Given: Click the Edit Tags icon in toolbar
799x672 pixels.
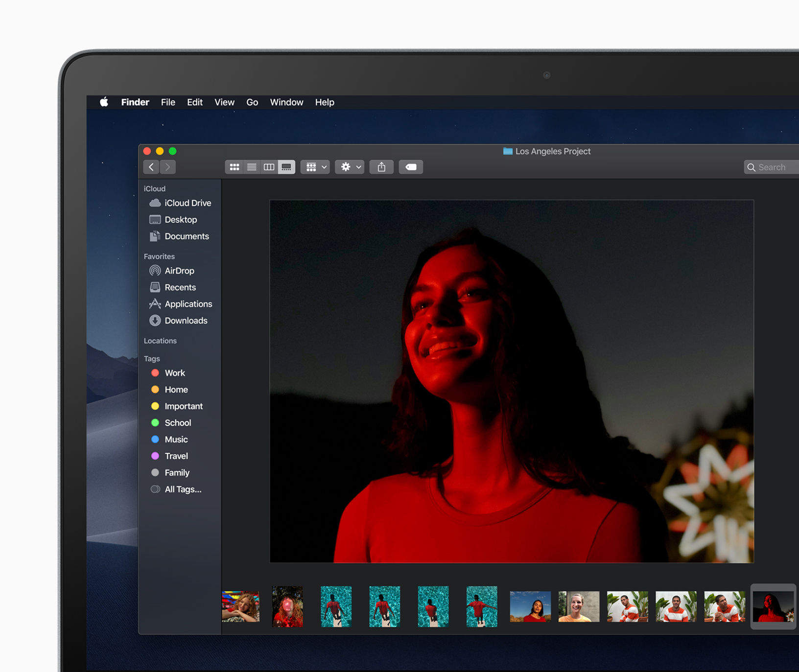Looking at the screenshot, I should click(x=411, y=167).
